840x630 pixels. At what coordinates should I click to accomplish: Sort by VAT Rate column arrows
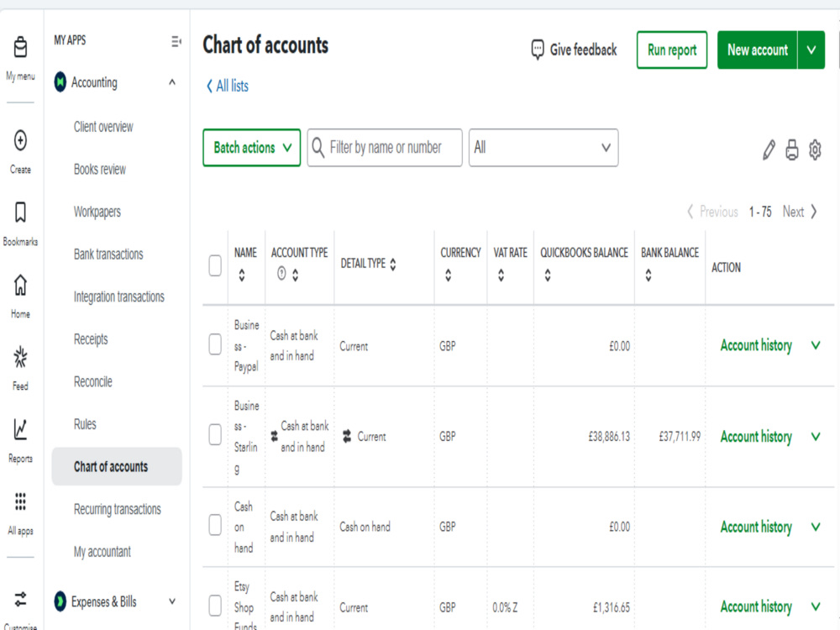point(501,276)
